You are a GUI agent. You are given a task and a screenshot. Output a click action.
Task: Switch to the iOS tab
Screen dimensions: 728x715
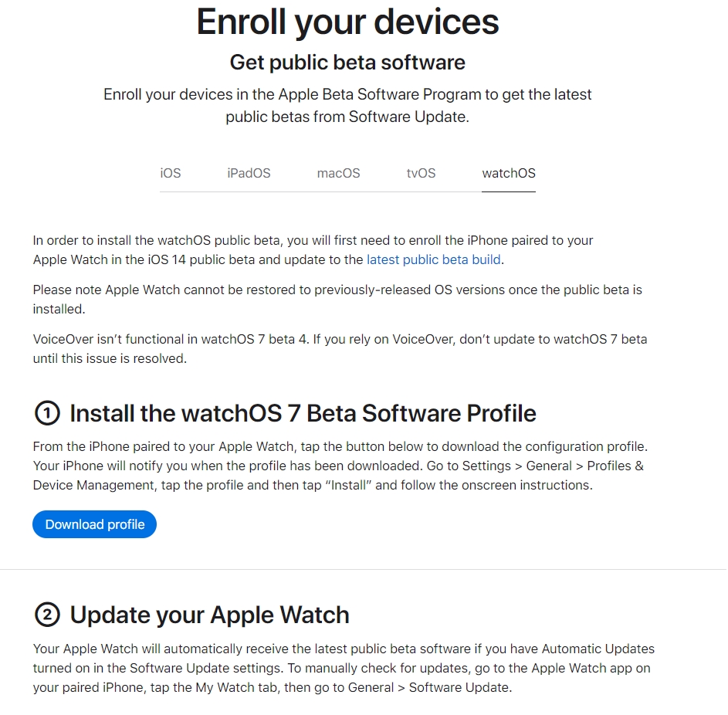(171, 173)
